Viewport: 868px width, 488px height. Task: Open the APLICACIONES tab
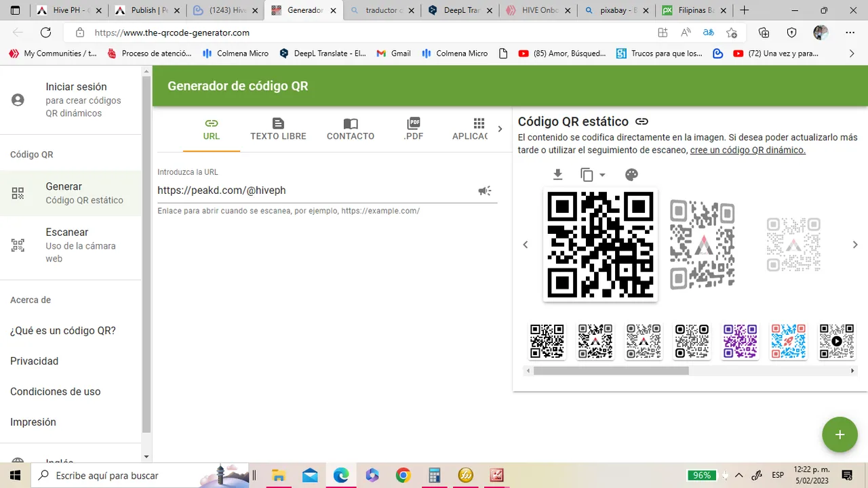click(x=471, y=129)
